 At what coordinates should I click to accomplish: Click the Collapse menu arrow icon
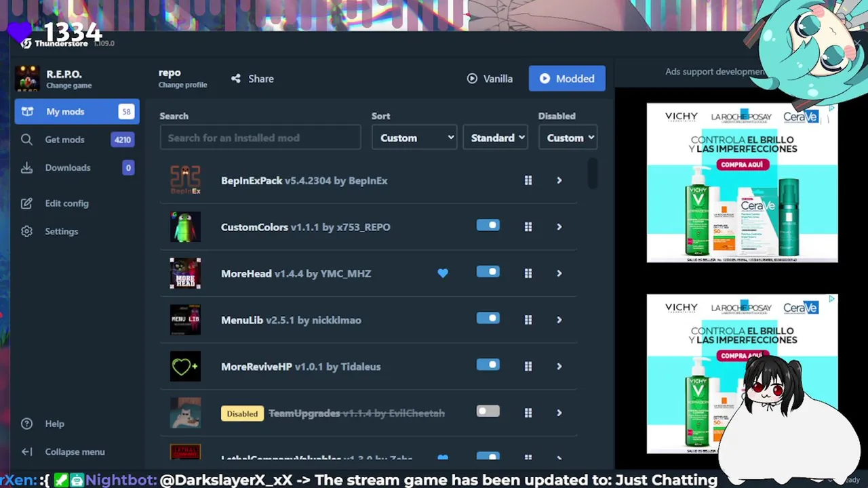(x=26, y=451)
